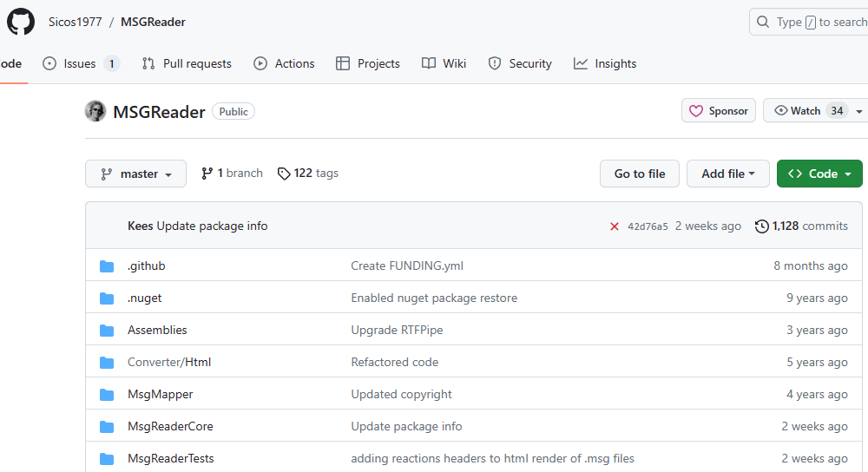Image resolution: width=868 pixels, height=472 pixels.
Task: Click the Kees author link
Action: pos(140,226)
